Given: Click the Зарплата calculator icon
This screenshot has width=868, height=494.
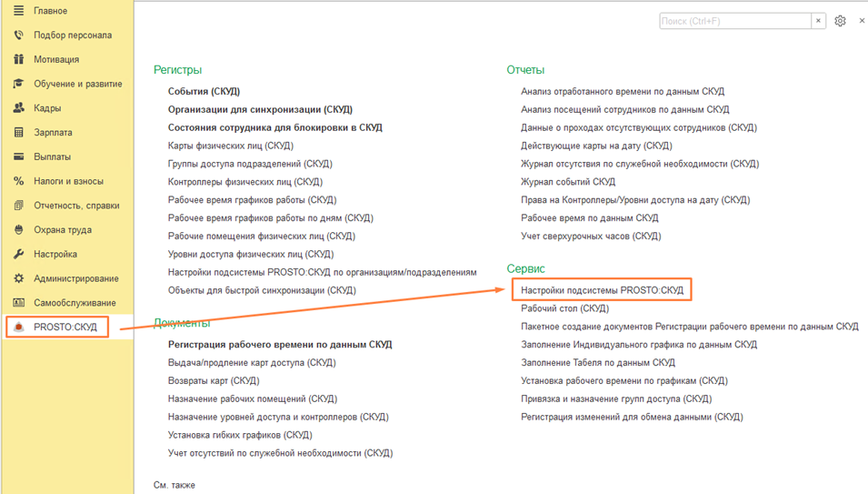Looking at the screenshot, I should pyautogui.click(x=18, y=133).
